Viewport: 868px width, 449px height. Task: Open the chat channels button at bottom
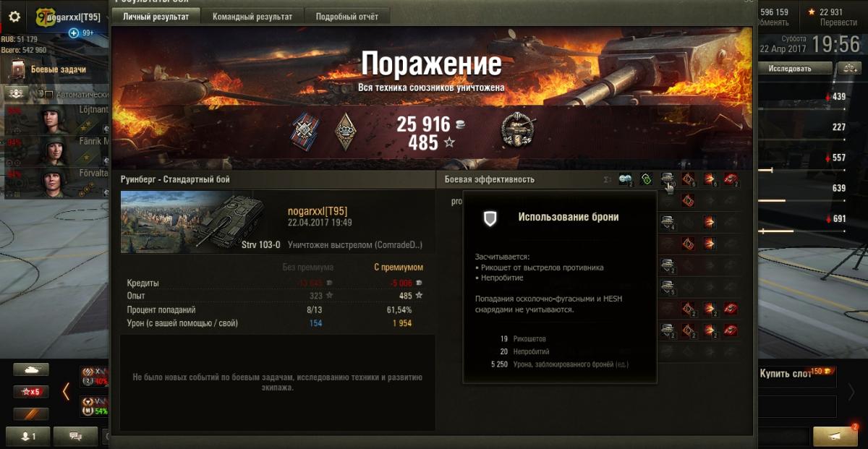75,436
